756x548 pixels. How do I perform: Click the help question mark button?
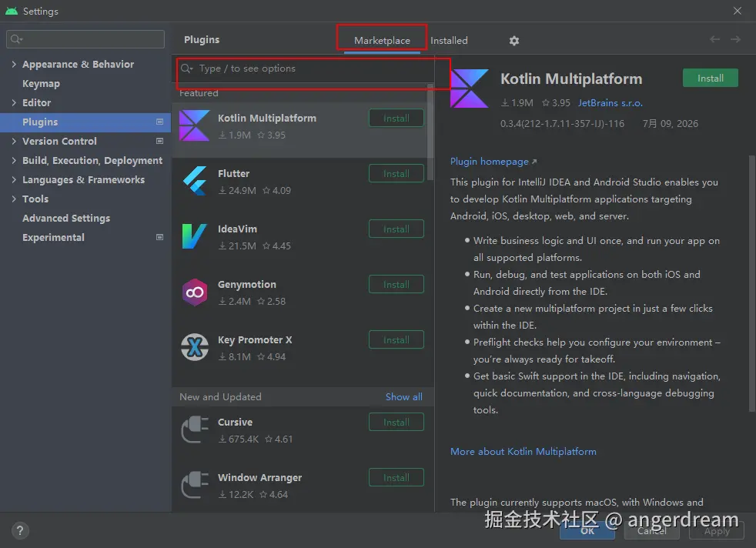(x=20, y=530)
